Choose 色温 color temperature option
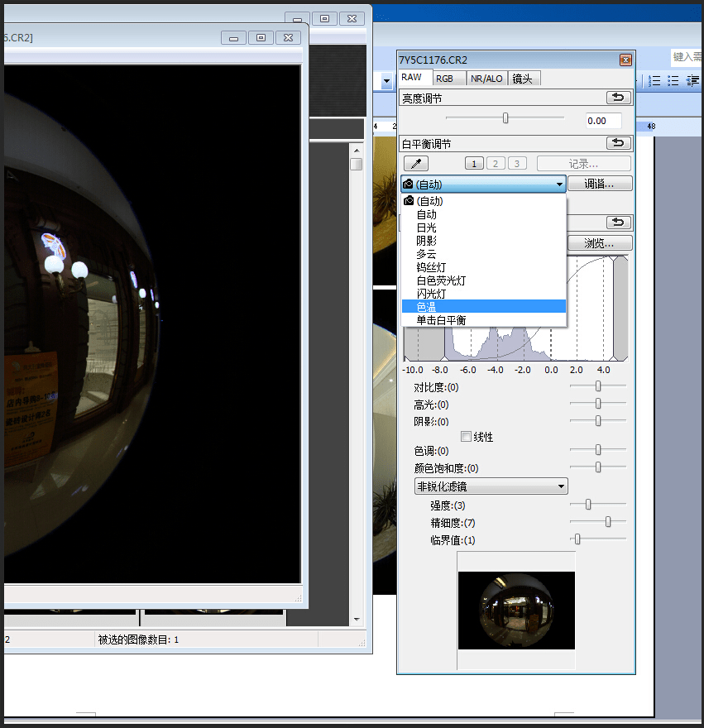The image size is (704, 728). click(483, 306)
